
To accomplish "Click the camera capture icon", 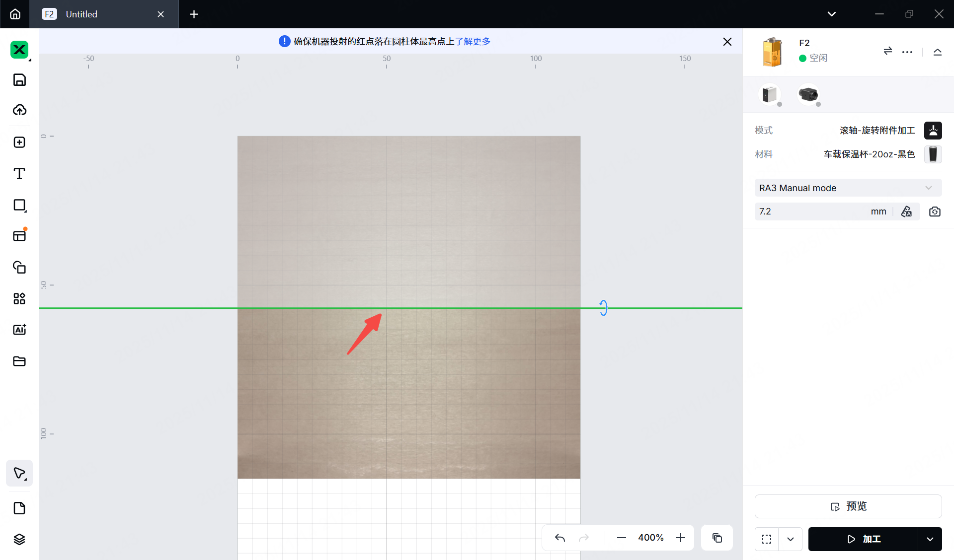I will pos(935,211).
